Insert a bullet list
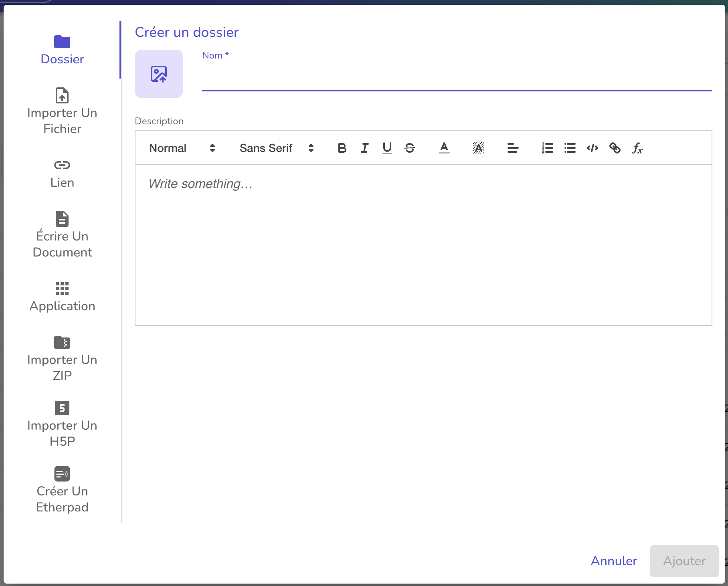728x586 pixels. coord(570,148)
